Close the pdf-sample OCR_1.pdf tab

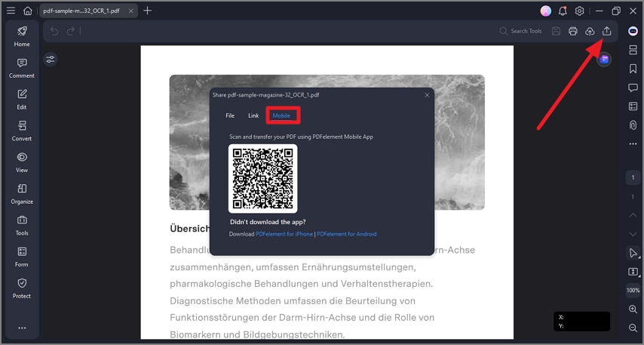(130, 11)
